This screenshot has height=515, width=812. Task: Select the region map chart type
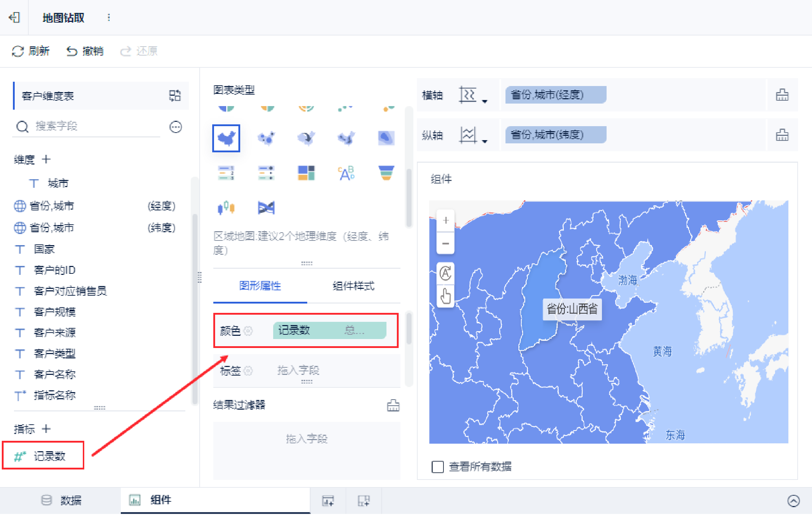coord(226,138)
